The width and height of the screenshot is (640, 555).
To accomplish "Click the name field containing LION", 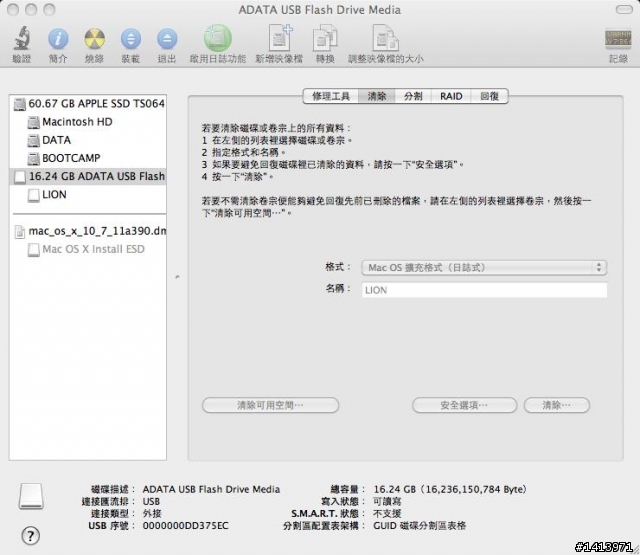I will point(484,290).
